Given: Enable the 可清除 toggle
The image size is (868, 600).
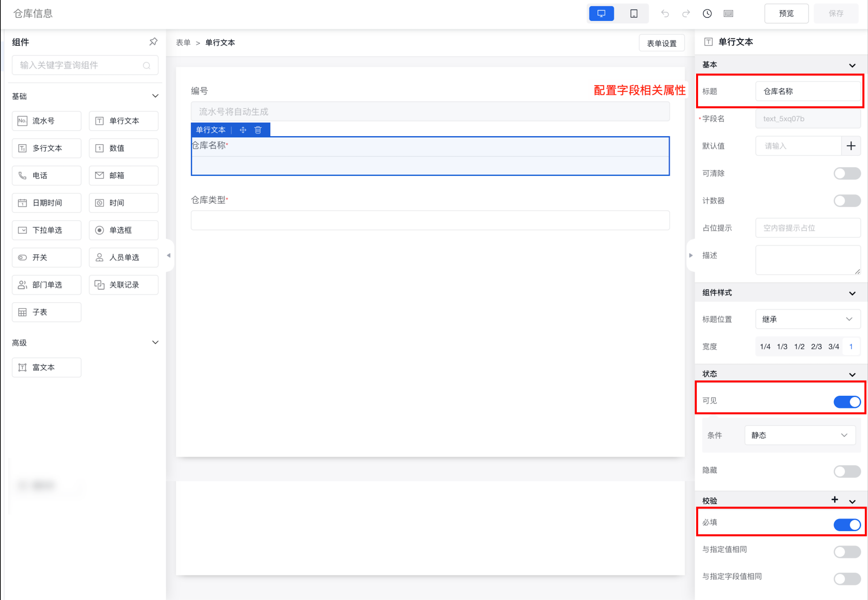Looking at the screenshot, I should tap(847, 173).
